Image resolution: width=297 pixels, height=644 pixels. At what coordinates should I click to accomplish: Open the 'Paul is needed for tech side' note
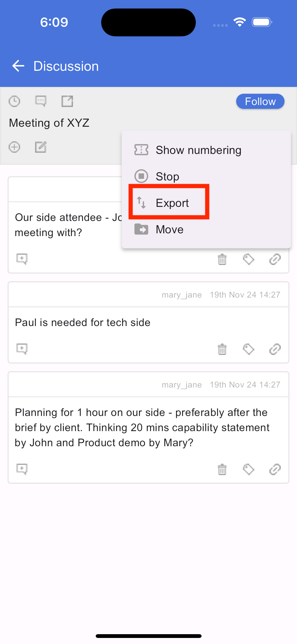tap(83, 323)
